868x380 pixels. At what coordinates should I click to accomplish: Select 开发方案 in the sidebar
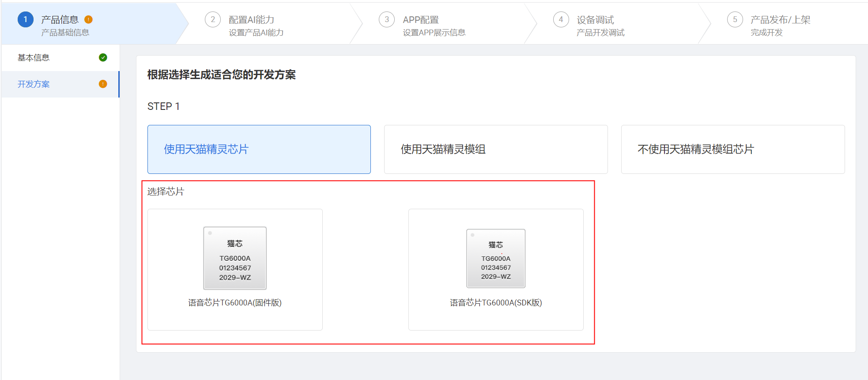coord(60,84)
